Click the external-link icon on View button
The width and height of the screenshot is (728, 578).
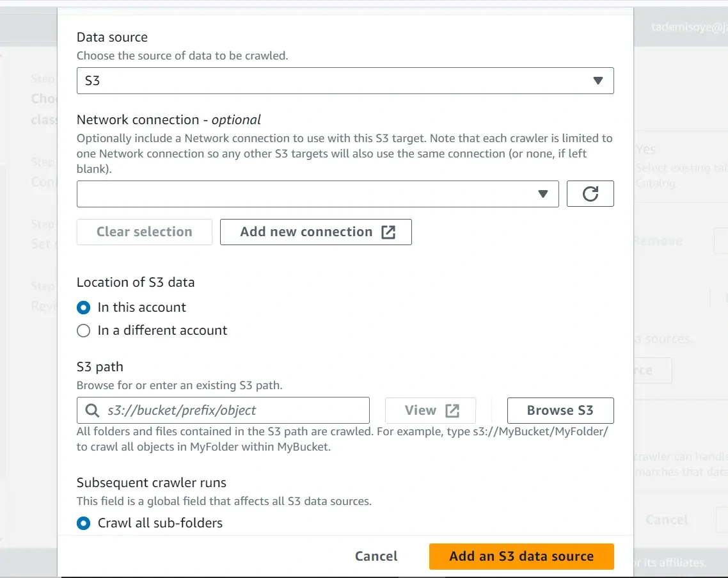[x=452, y=411]
